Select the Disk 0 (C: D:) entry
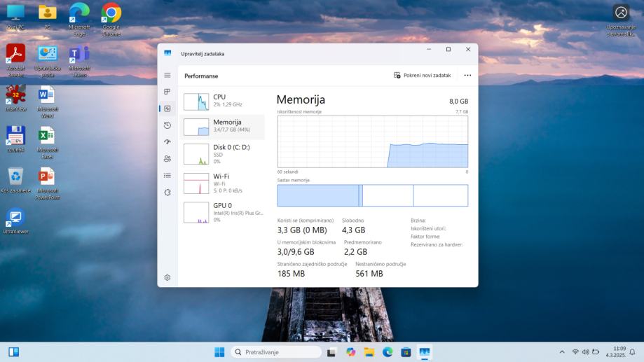Screen dimensions: 644x362 coord(224,154)
